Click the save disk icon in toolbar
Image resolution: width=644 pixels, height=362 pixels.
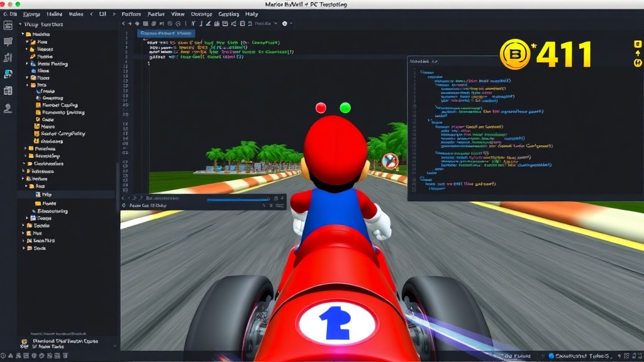coord(225,24)
